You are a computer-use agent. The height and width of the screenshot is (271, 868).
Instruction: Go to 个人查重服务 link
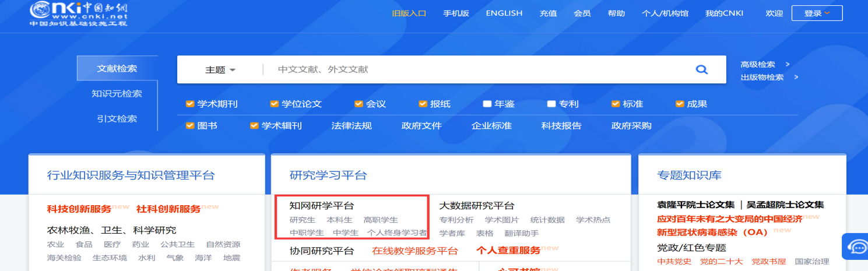[x=508, y=251]
